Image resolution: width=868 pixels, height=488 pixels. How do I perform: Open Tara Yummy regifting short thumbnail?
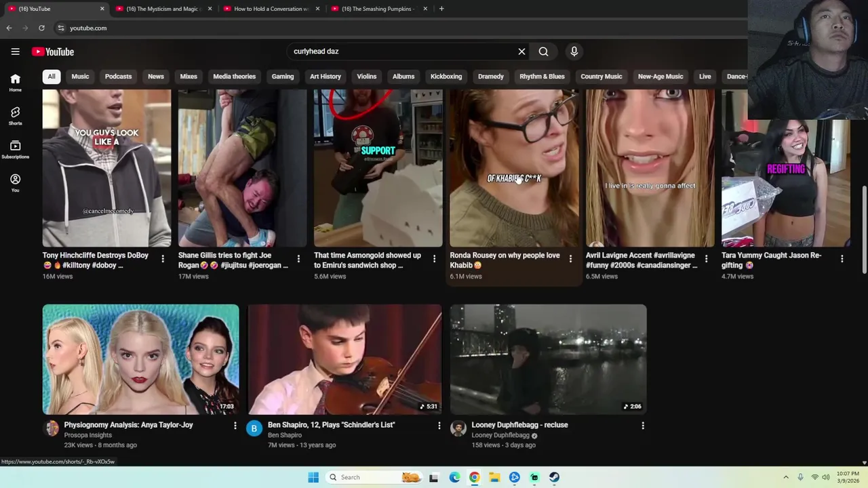tap(786, 168)
